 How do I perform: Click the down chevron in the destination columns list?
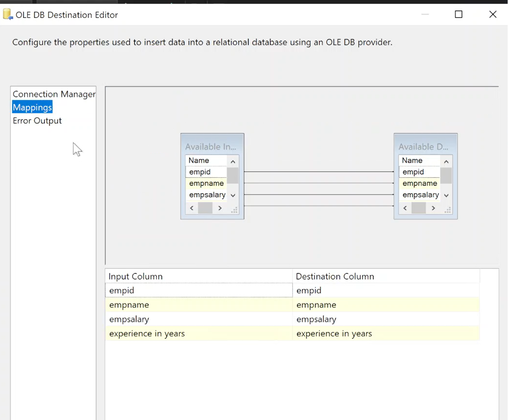pyautogui.click(x=446, y=195)
